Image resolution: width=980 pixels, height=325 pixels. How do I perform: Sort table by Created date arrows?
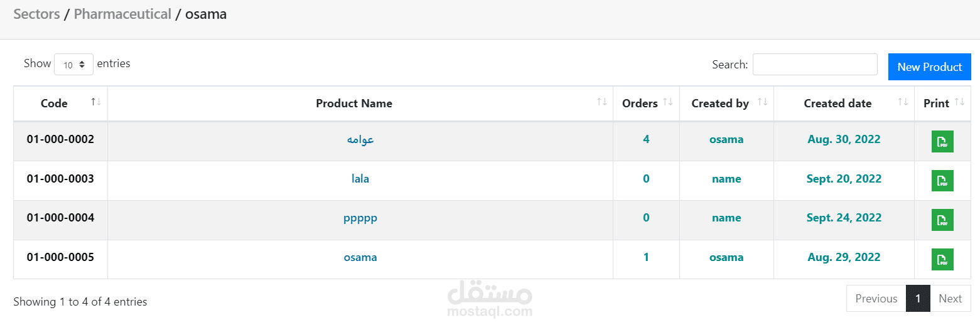pos(903,102)
